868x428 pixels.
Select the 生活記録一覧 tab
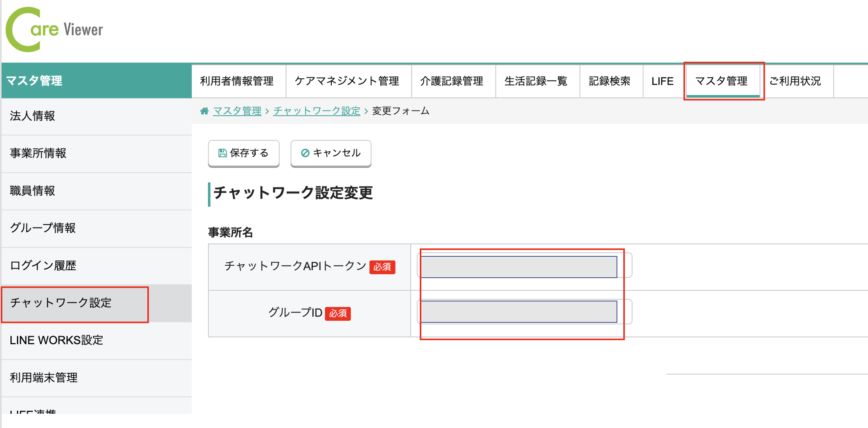point(536,81)
